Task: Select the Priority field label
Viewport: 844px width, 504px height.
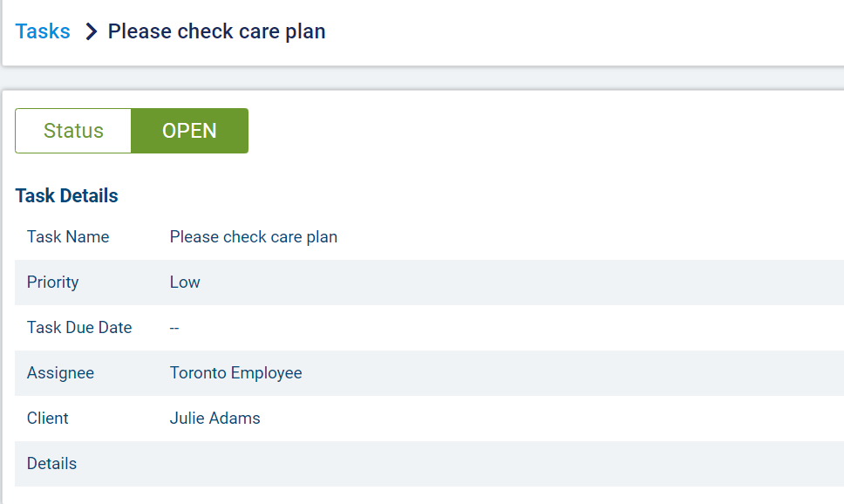Action: 52,283
